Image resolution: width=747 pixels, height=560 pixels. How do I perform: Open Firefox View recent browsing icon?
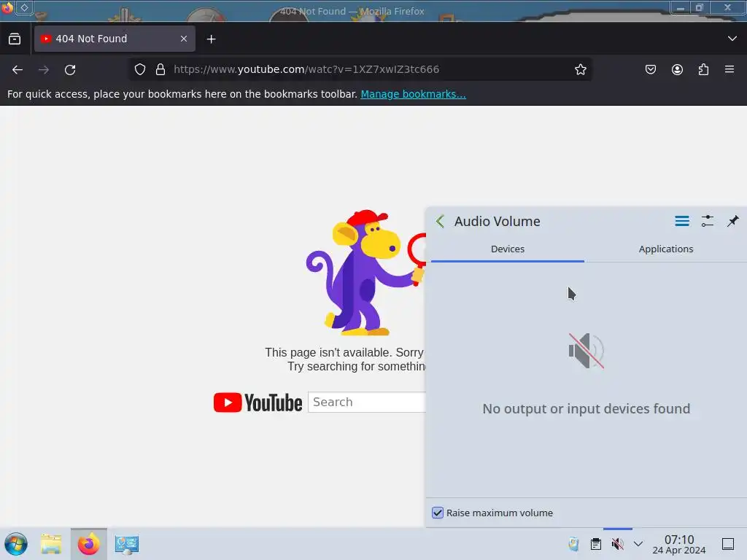coord(15,39)
